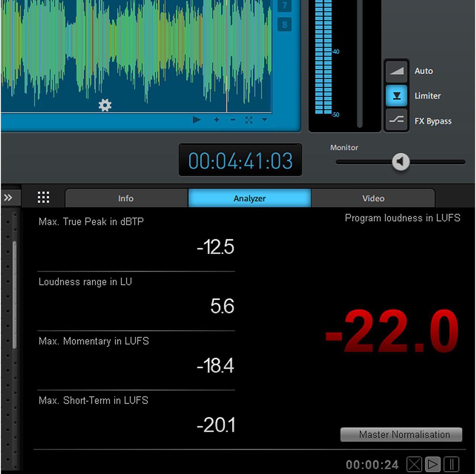
Task: Click the left panel vertical scrollbar
Action: [x=15, y=295]
